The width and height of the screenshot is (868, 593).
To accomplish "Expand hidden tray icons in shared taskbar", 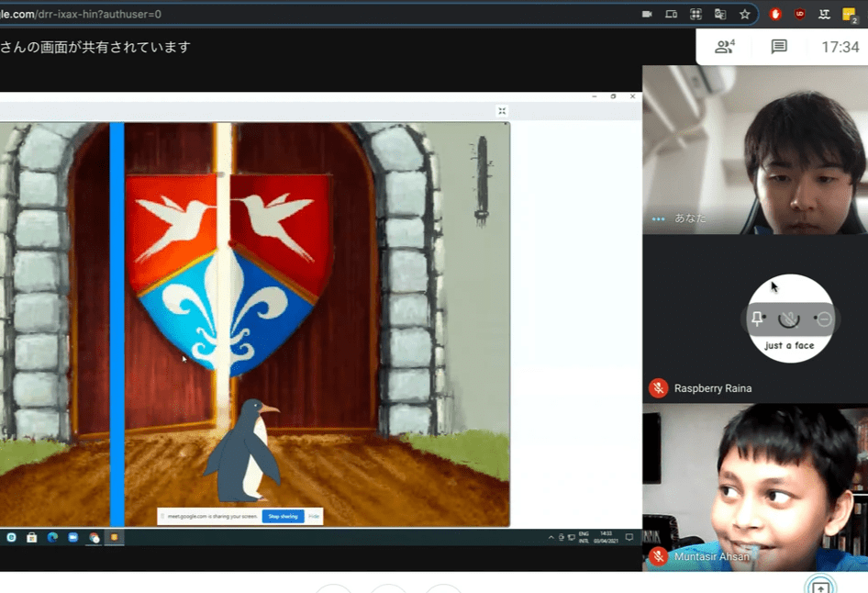I will 551,537.
